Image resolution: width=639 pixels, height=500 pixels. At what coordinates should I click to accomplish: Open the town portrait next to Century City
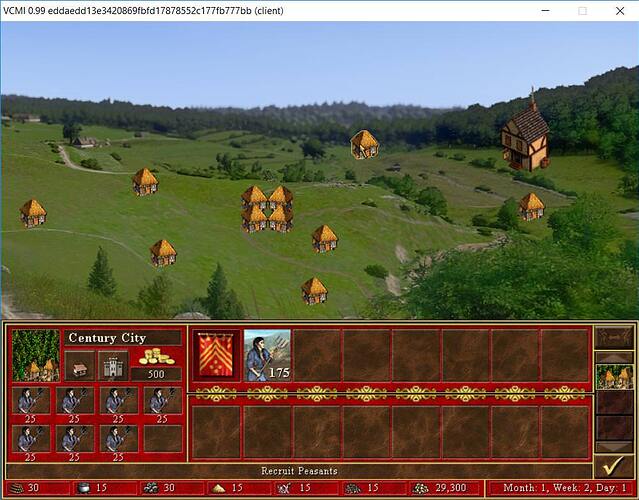(35, 355)
